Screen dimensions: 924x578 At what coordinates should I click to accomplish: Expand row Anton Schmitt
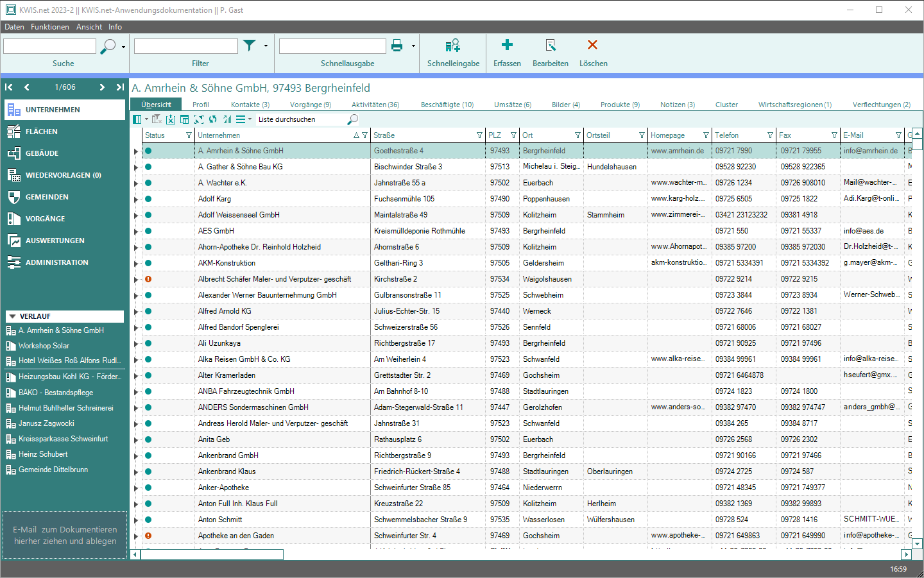[x=135, y=520]
